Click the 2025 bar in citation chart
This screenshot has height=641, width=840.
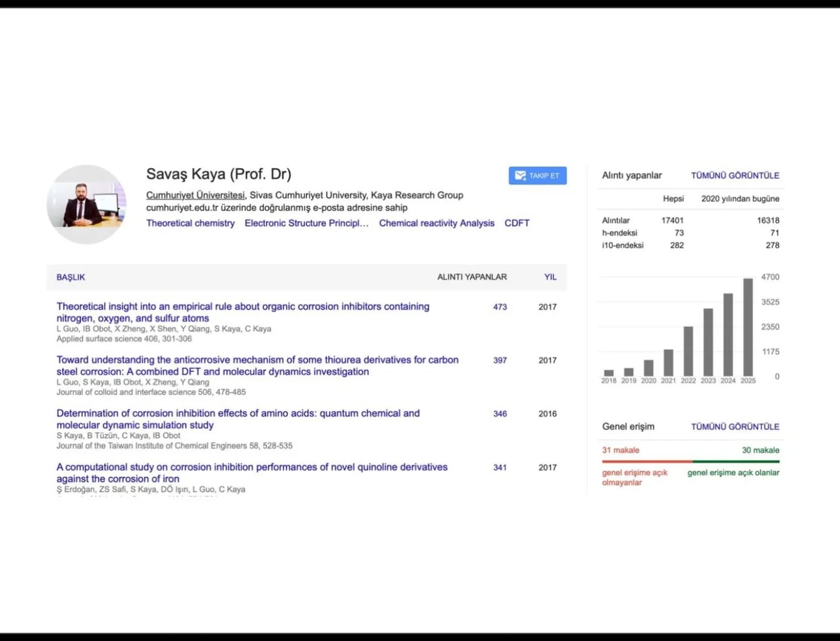tap(748, 327)
